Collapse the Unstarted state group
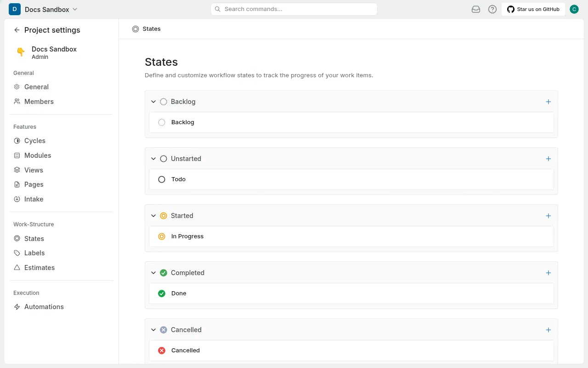 click(153, 159)
